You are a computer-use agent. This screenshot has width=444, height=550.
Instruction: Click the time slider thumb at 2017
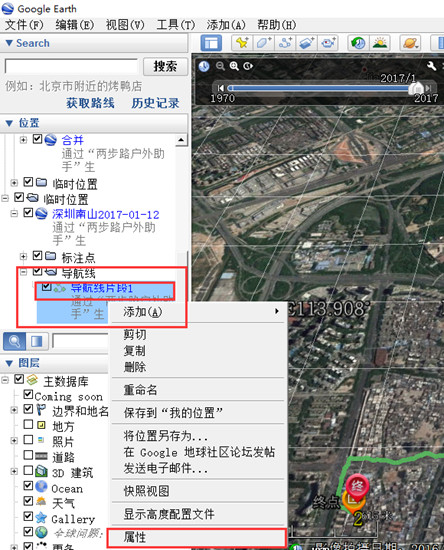click(417, 88)
